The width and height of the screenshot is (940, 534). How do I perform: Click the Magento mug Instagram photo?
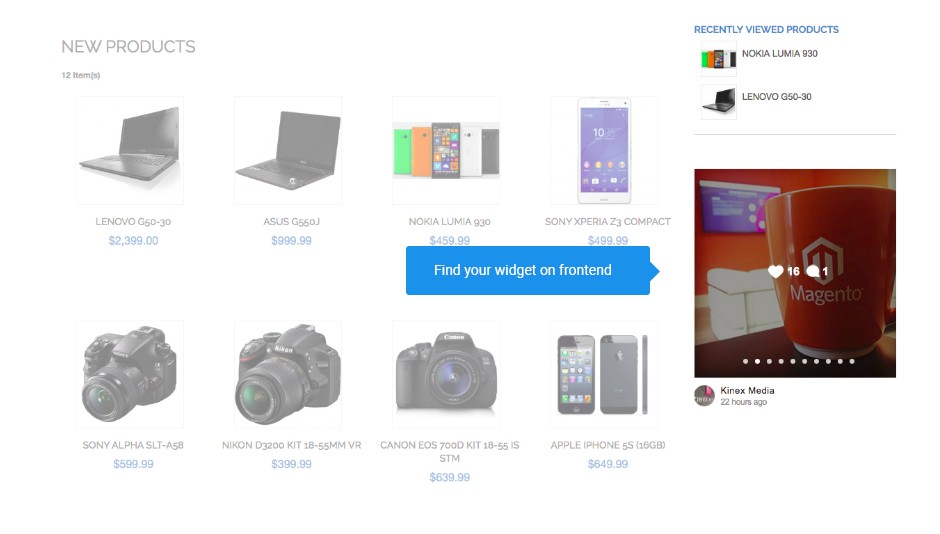[x=795, y=273]
